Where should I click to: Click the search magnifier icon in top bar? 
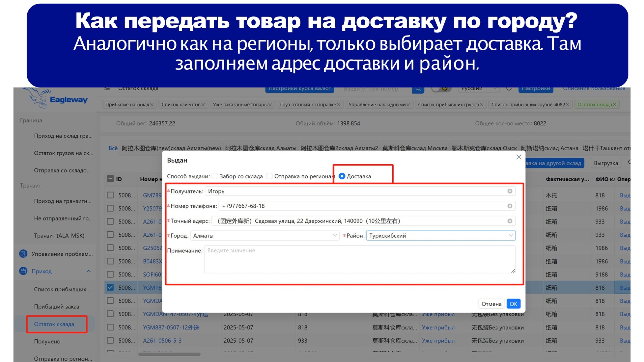point(418,89)
